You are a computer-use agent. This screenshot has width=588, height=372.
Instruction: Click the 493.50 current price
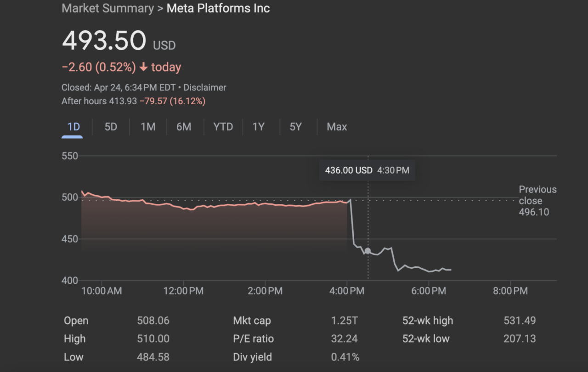click(104, 40)
